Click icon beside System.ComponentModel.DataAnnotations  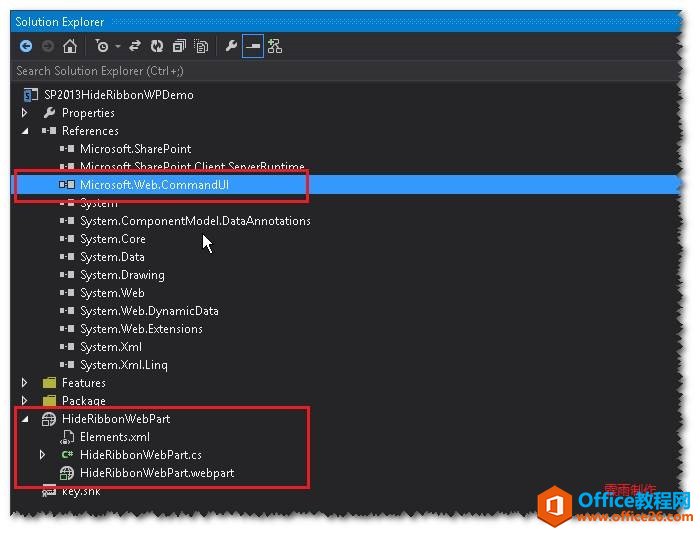[x=67, y=221]
